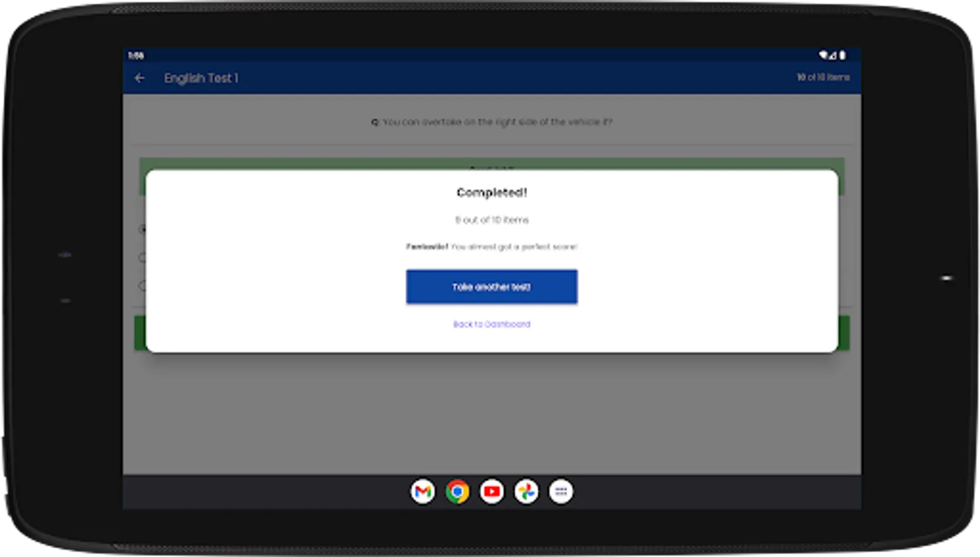The image size is (980, 557).
Task: Open the app drawer grid icon
Action: coord(561,491)
